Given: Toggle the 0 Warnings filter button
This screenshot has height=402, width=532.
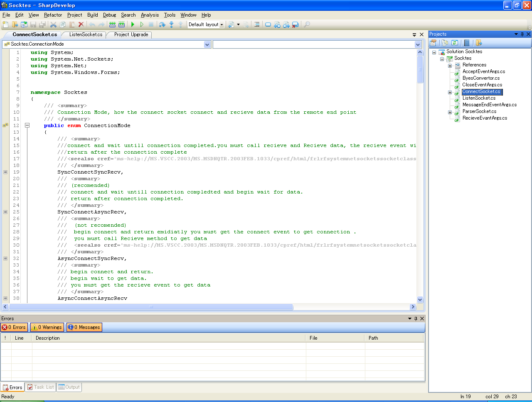Looking at the screenshot, I should point(47,327).
